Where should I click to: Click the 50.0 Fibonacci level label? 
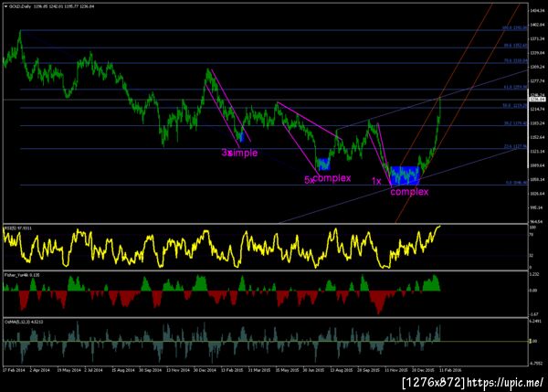pyautogui.click(x=515, y=105)
